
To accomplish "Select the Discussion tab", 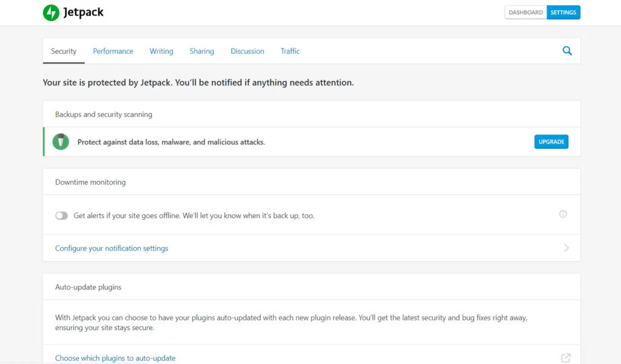I will 247,51.
